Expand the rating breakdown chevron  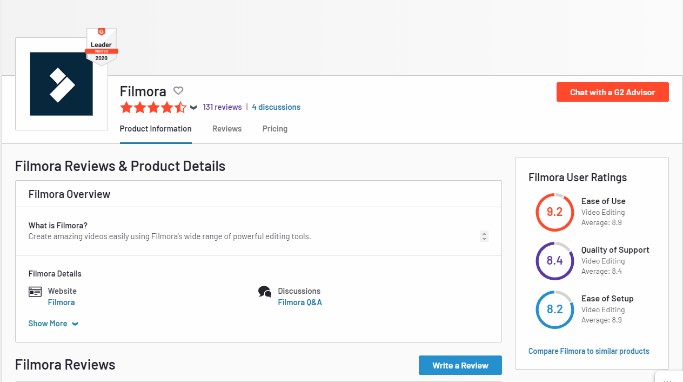coord(193,107)
